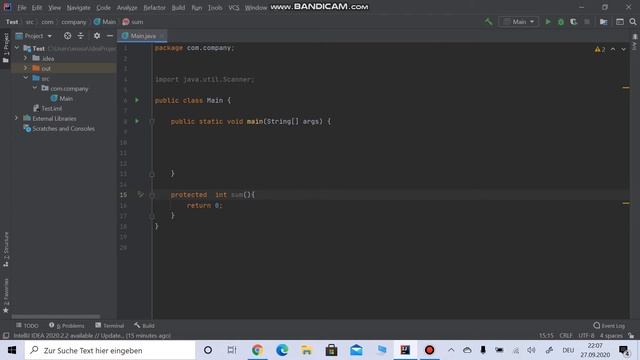Screen dimensions: 640x360
Task: Open the Navigate menu
Action: click(x=78, y=8)
